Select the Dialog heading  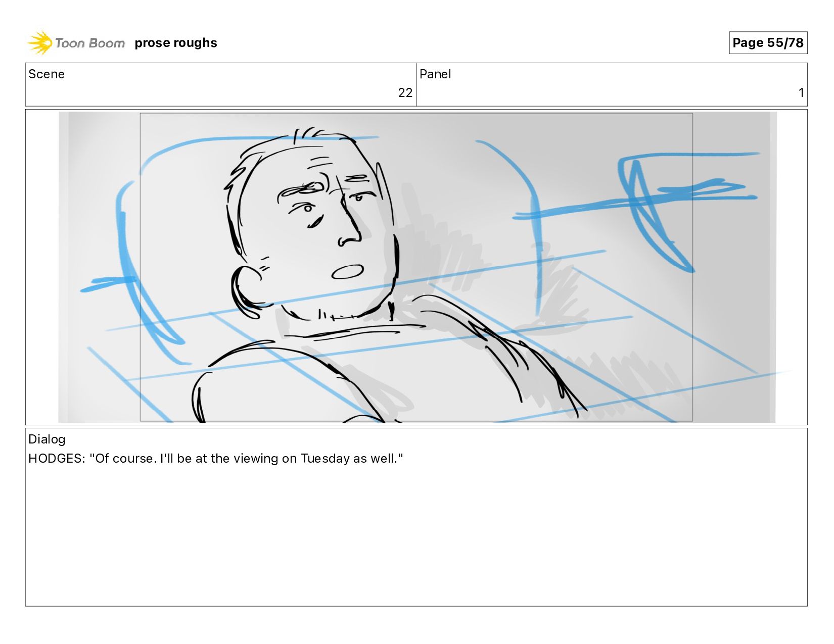(x=47, y=439)
